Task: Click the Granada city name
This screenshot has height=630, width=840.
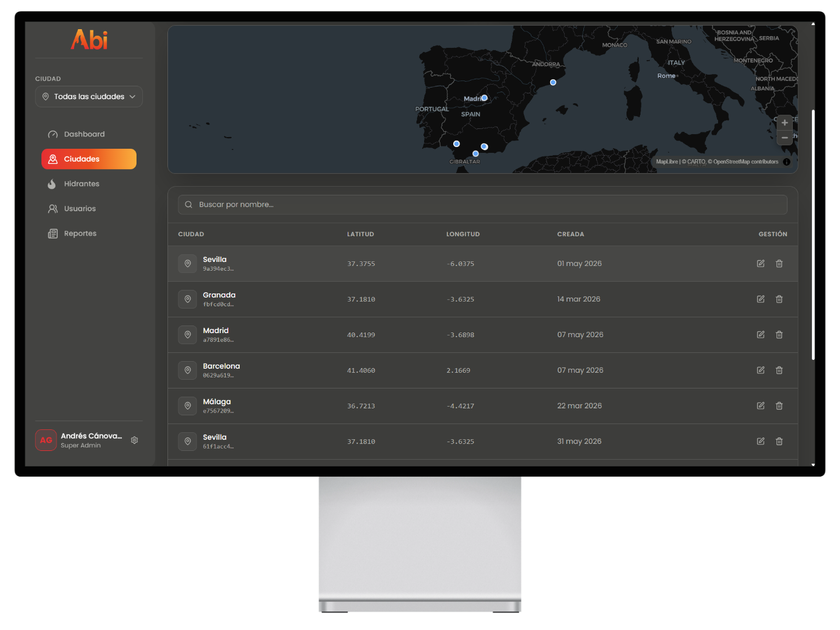Action: pyautogui.click(x=219, y=295)
